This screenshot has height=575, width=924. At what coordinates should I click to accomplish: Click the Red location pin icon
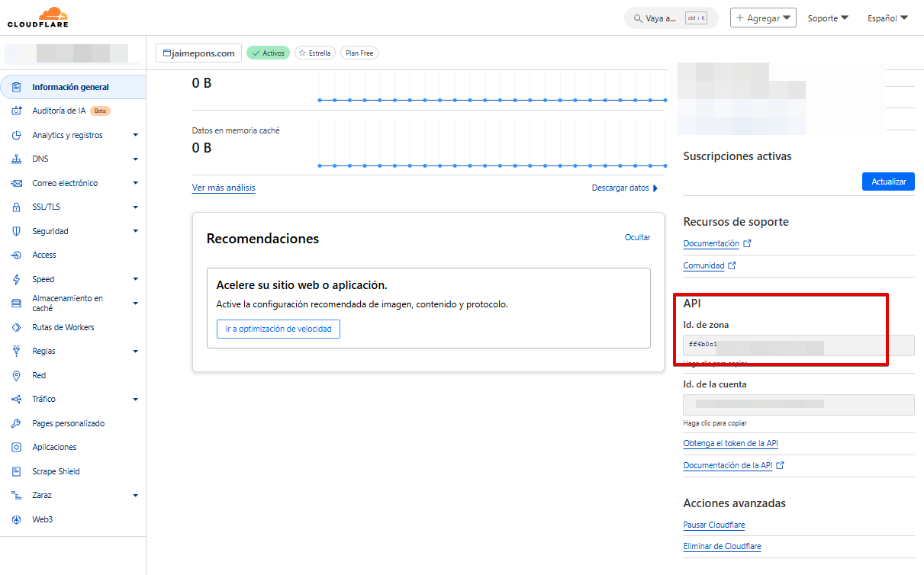17,376
